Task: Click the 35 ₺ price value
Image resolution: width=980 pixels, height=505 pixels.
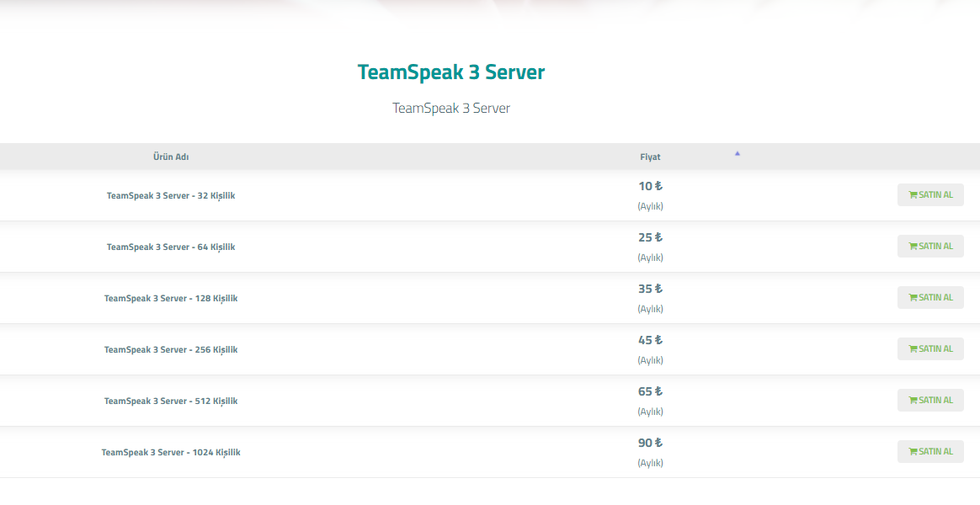Action: click(x=650, y=289)
